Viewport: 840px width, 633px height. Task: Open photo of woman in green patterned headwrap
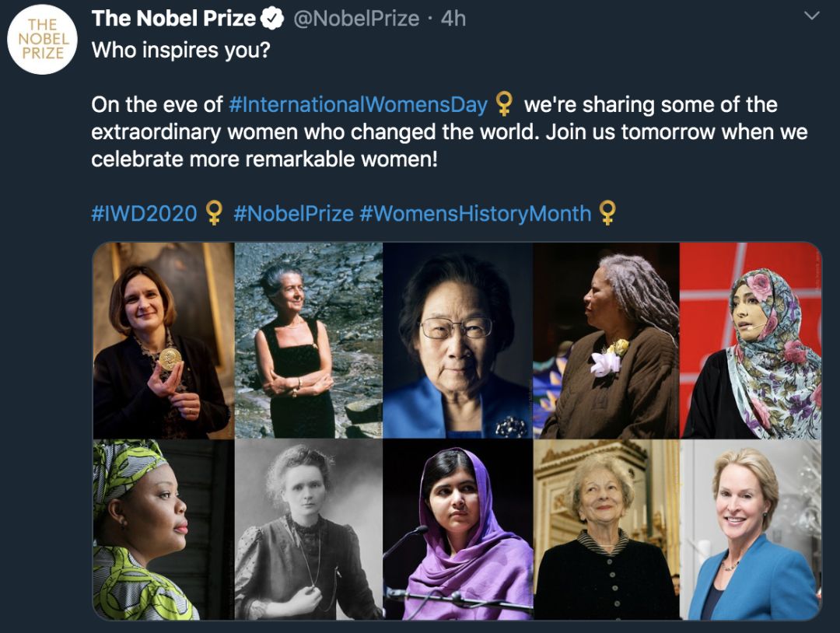tap(163, 530)
